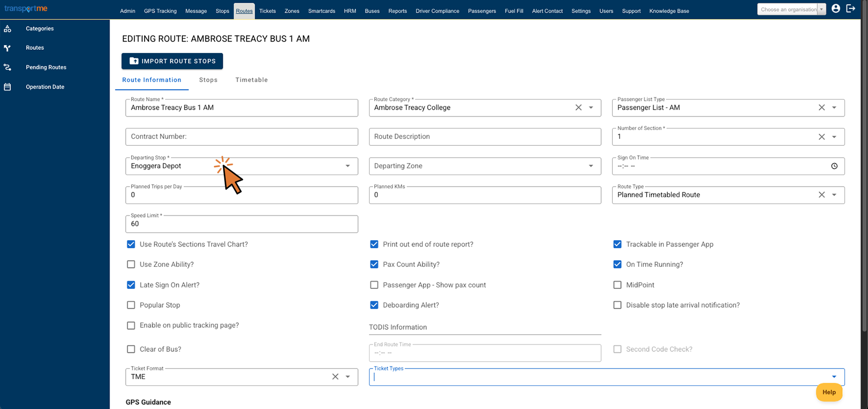Open the user account profile icon
Image resolution: width=868 pixels, height=409 pixels.
pos(836,8)
